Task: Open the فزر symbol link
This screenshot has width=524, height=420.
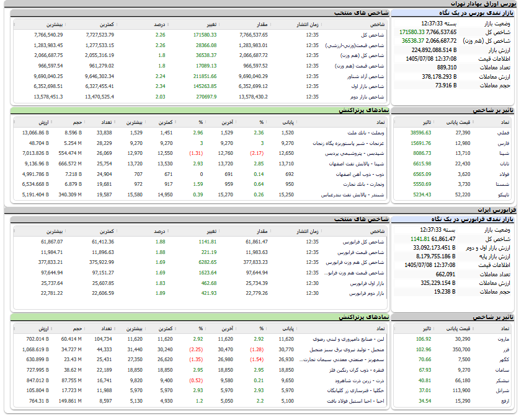Action: (506, 349)
